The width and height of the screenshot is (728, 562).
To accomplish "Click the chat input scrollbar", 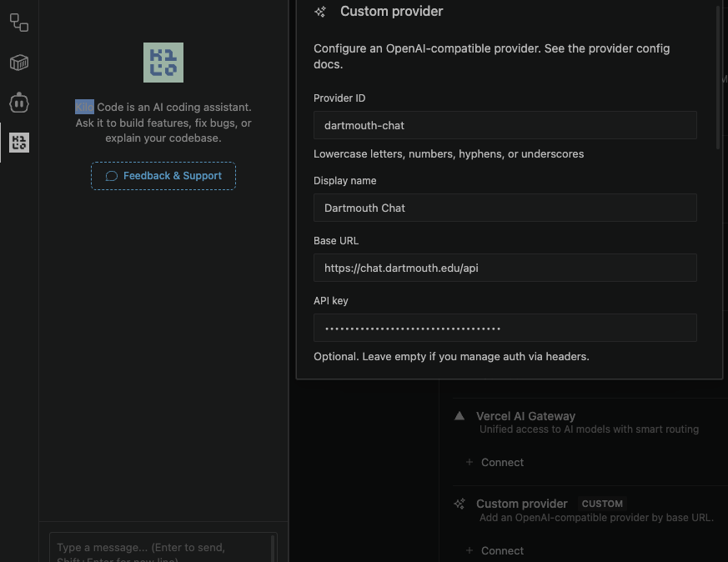I will [273, 548].
